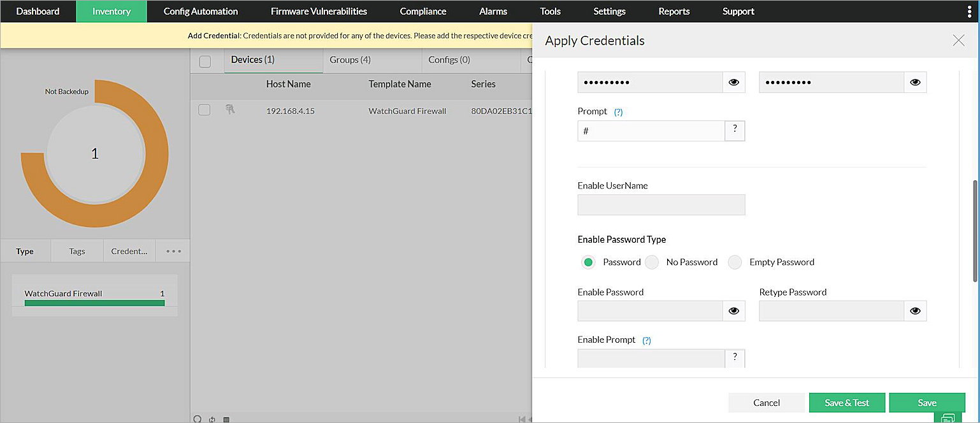This screenshot has height=423, width=980.
Task: Click inside the Enable UserName input field
Action: (x=661, y=204)
